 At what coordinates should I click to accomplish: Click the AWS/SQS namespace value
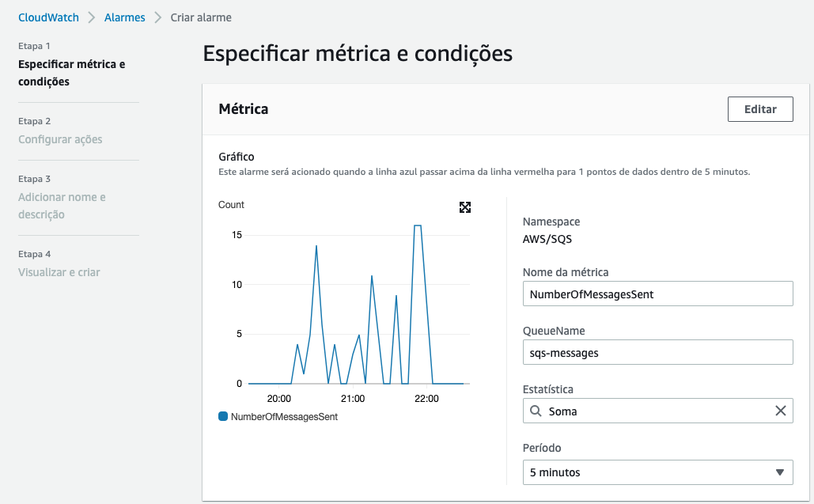[547, 239]
